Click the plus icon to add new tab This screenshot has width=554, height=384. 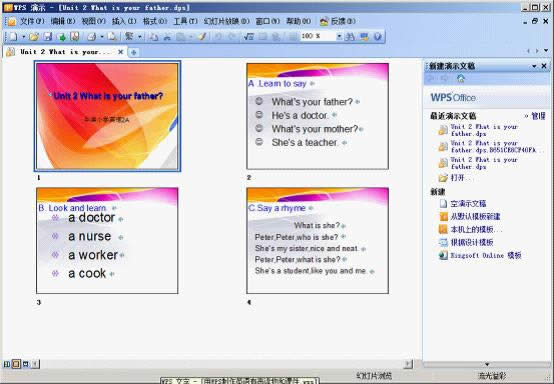[x=134, y=52]
